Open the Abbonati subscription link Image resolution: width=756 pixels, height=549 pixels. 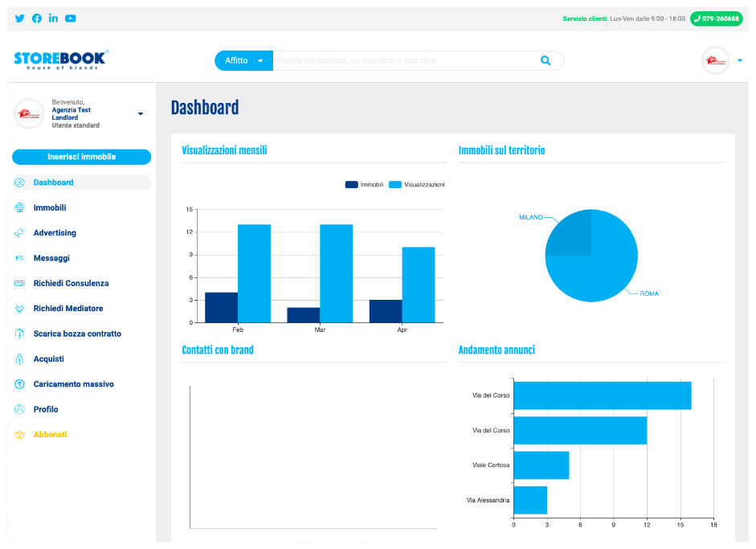click(50, 435)
